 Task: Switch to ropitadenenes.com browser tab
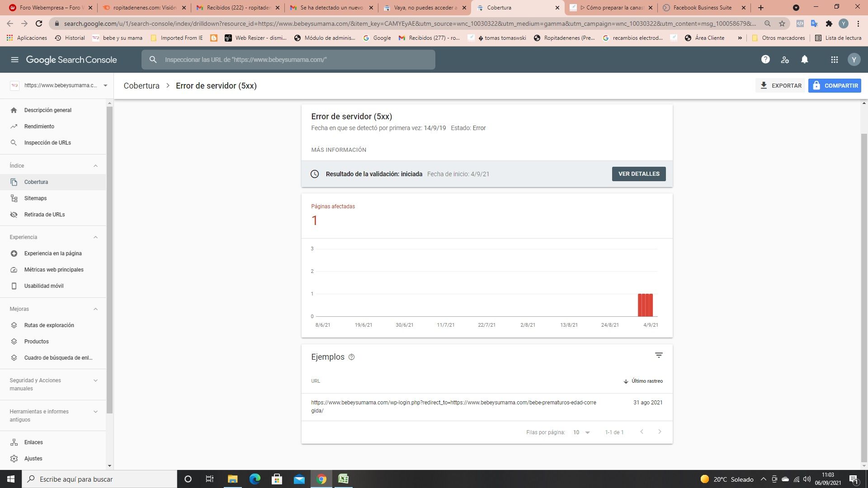coord(144,8)
